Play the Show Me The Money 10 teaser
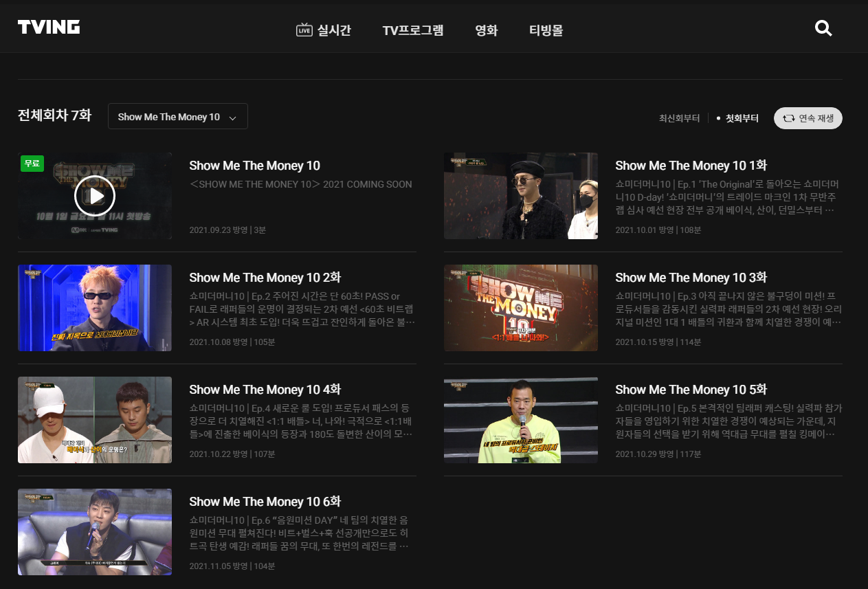 coord(95,196)
